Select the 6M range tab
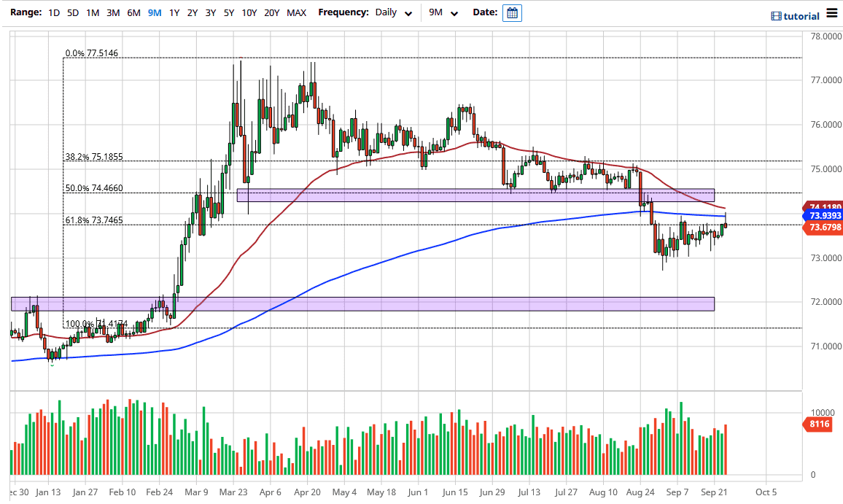The width and height of the screenshot is (843, 504). tap(133, 12)
